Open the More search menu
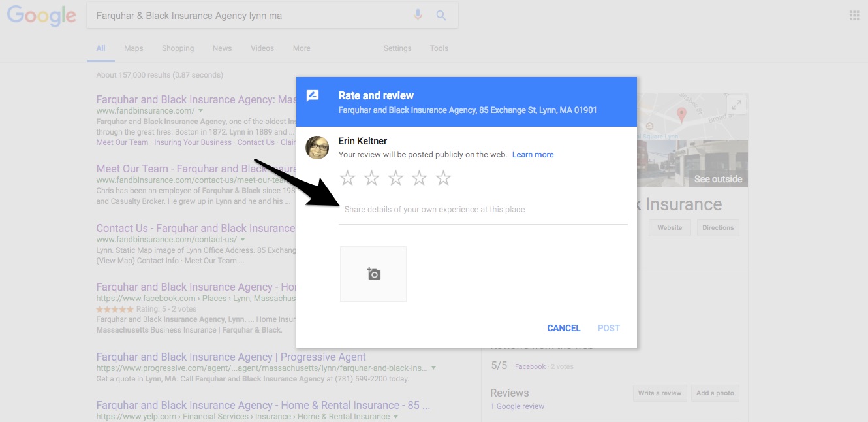 pos(302,48)
